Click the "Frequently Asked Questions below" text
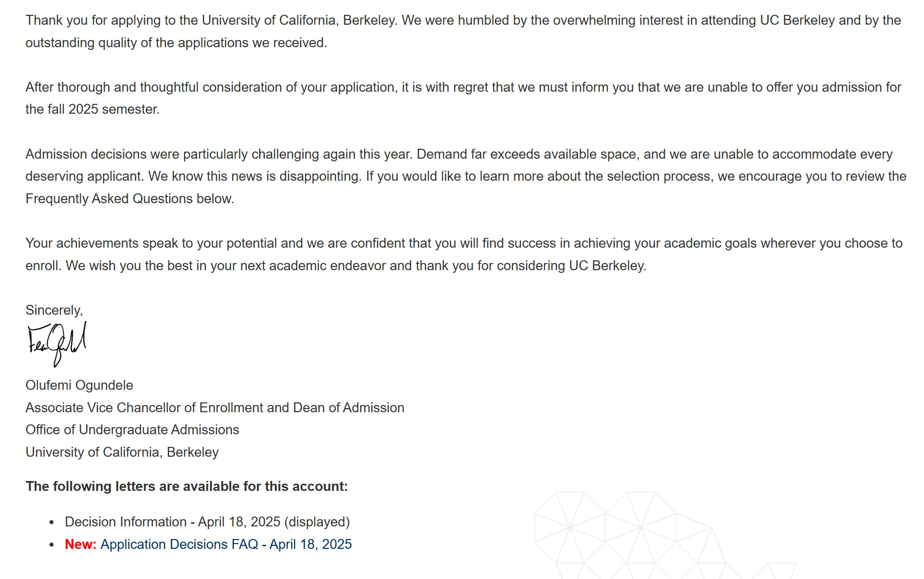Screen dimensions: 924x579 click(130, 199)
